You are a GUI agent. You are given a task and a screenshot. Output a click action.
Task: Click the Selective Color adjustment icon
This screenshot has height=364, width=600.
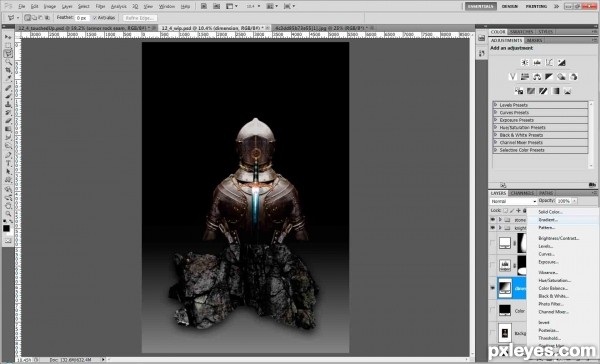coord(567,91)
